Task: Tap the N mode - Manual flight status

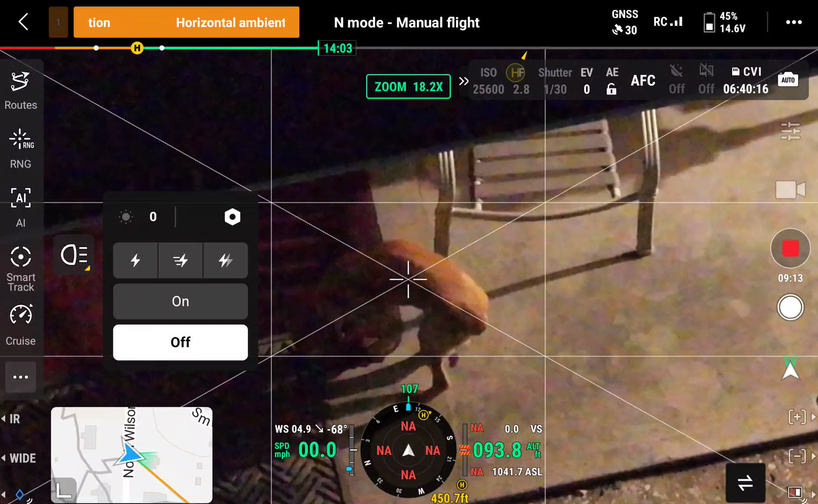Action: 407,22
